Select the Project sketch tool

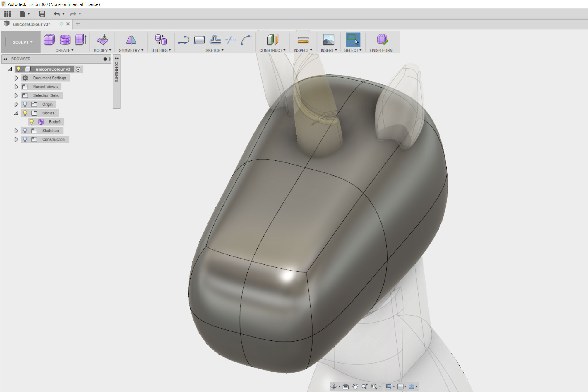click(215, 40)
